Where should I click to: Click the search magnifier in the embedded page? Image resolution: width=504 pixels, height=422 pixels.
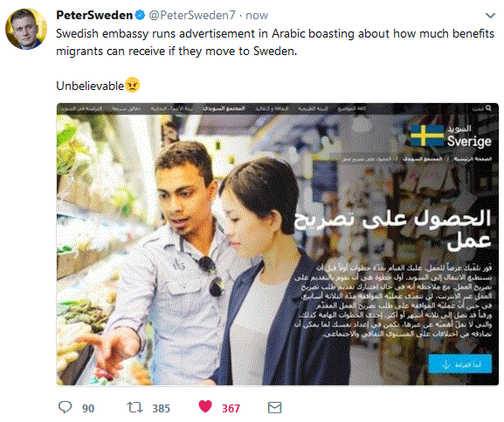488,108
